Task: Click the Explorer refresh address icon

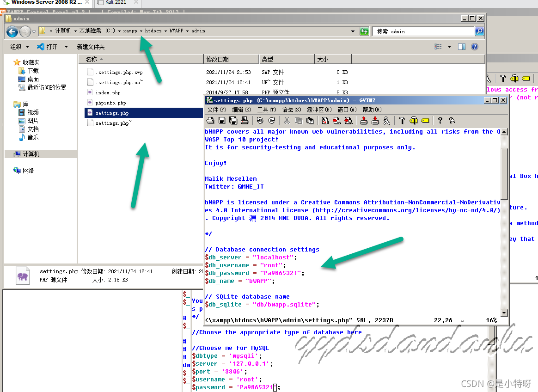Action: coord(364,31)
